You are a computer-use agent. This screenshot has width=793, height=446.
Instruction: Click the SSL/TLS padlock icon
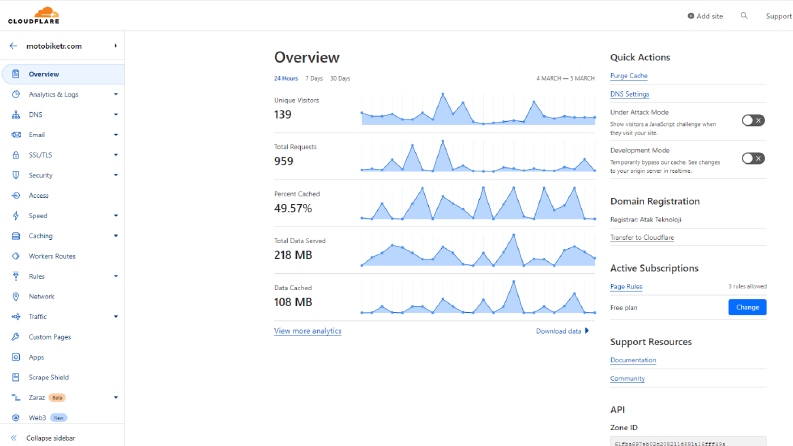click(x=16, y=155)
